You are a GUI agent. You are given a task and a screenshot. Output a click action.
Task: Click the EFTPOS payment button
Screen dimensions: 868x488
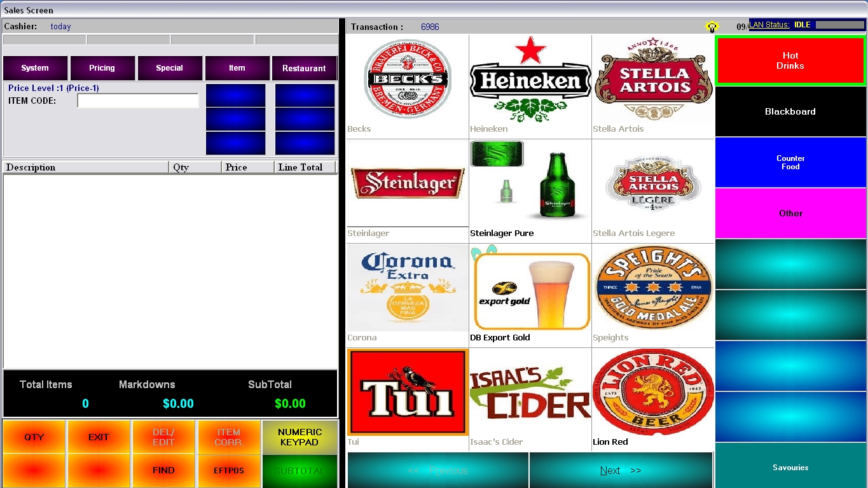[228, 471]
